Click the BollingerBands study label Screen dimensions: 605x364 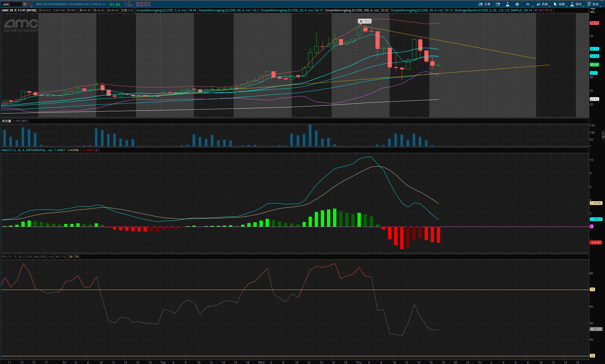coord(488,10)
